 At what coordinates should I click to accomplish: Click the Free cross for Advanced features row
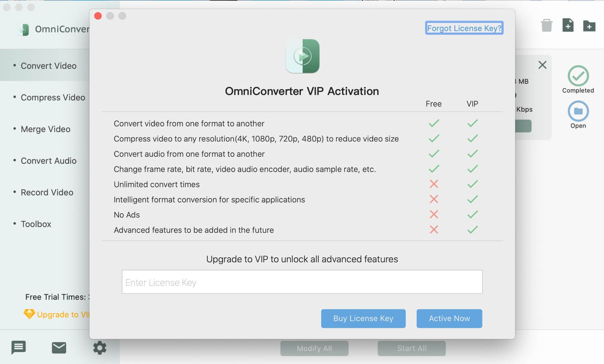point(434,230)
